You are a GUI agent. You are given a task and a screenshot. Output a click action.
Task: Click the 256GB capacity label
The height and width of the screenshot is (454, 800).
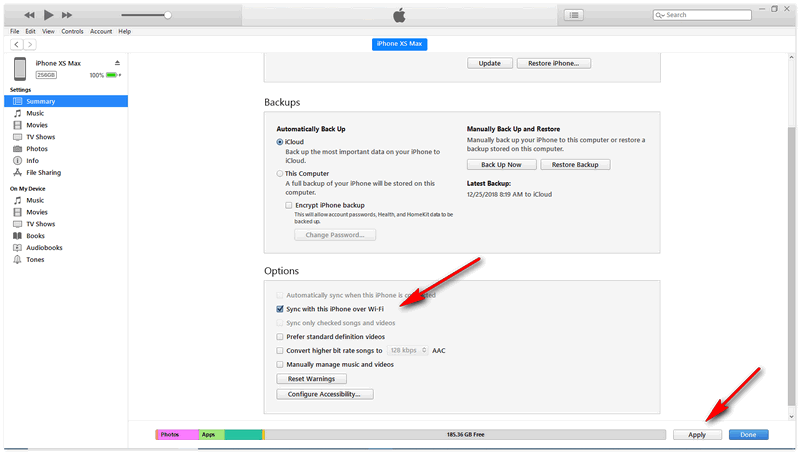46,75
